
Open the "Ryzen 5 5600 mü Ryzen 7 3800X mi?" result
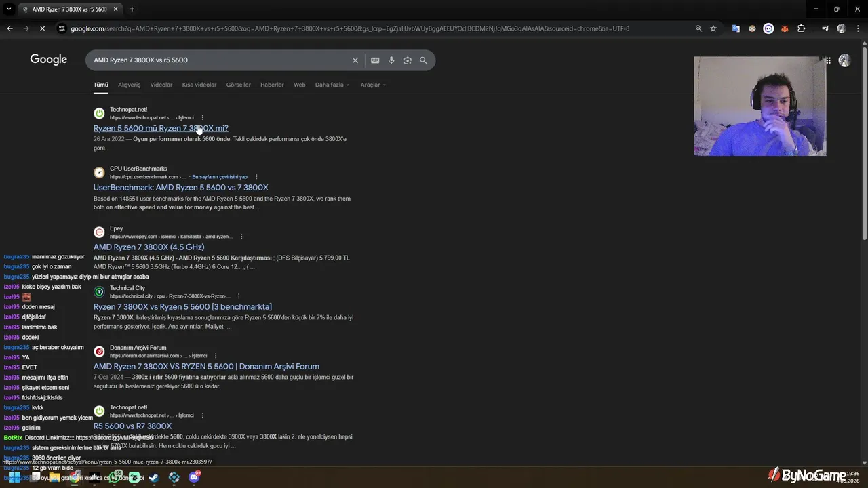coord(161,128)
